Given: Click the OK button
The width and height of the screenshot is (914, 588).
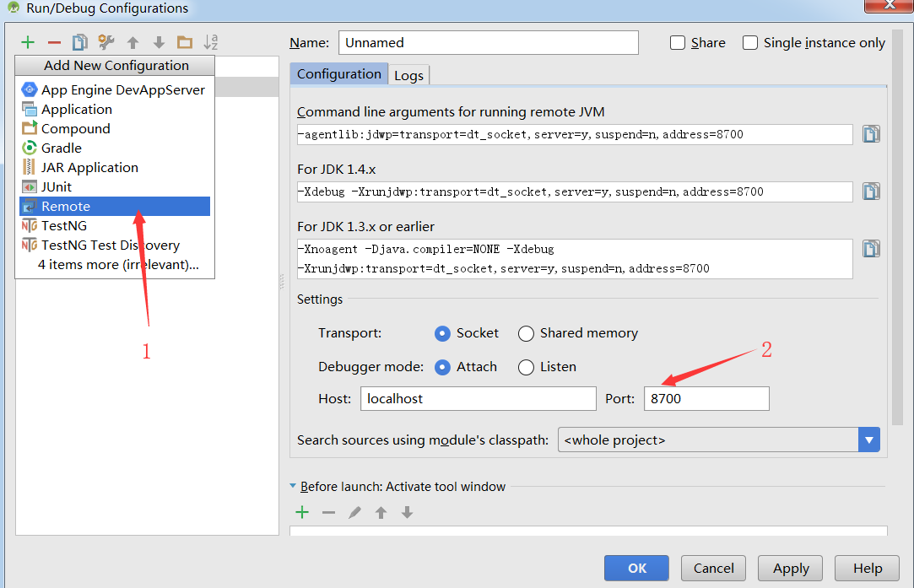Looking at the screenshot, I should click(636, 569).
